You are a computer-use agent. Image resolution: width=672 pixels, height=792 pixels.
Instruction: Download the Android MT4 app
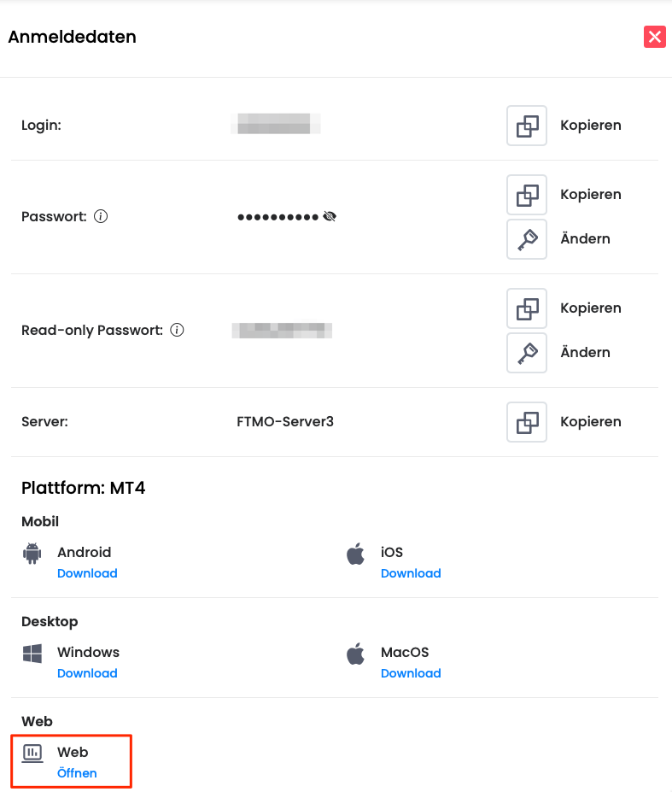[x=87, y=573]
